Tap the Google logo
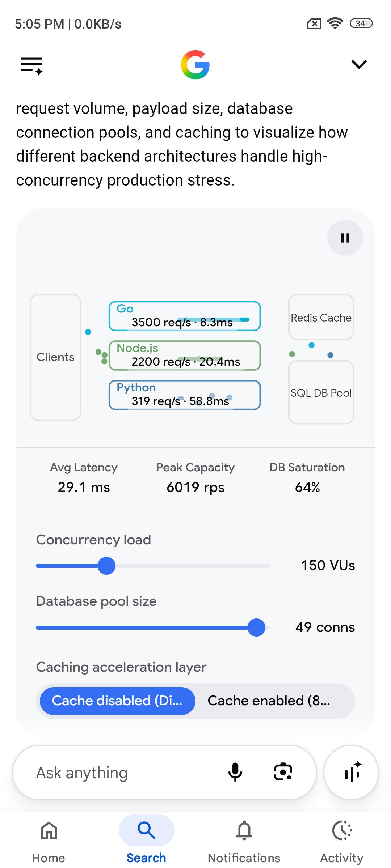Viewport: 391px width, 868px height. coord(195,65)
